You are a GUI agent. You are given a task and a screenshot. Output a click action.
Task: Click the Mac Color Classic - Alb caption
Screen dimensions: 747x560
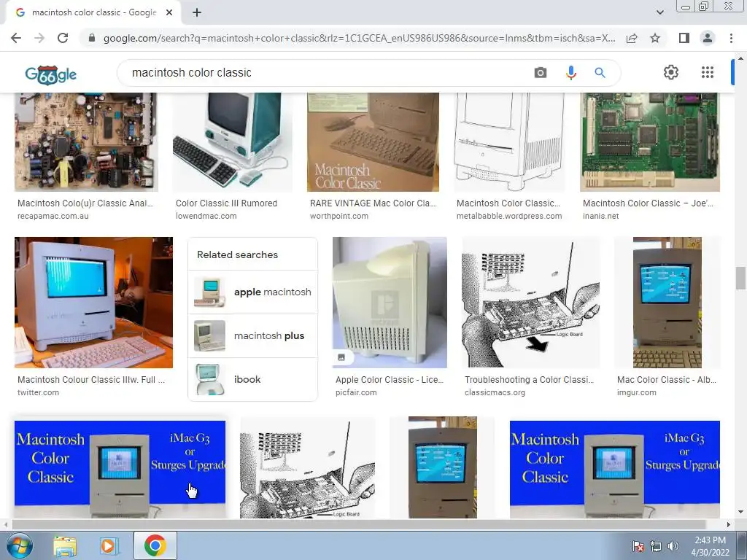pos(667,379)
